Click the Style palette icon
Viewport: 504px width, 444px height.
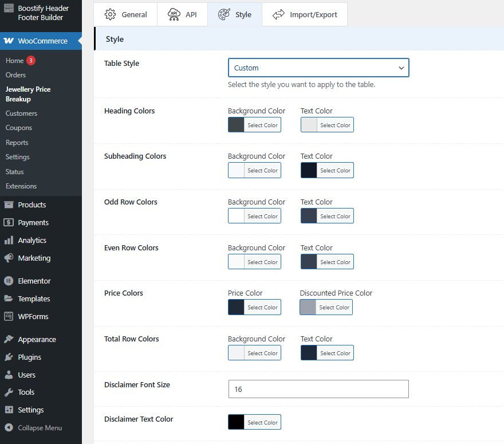click(224, 14)
